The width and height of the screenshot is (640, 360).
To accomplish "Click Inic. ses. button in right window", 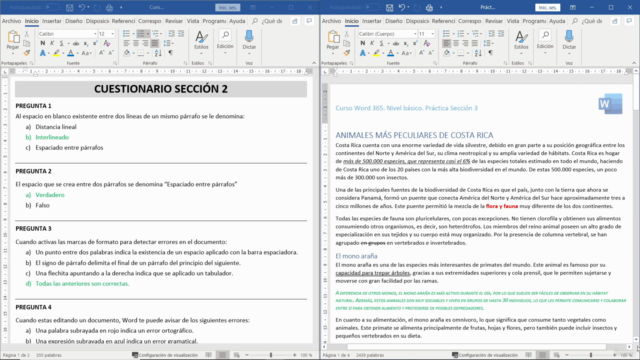I will coord(548,7).
